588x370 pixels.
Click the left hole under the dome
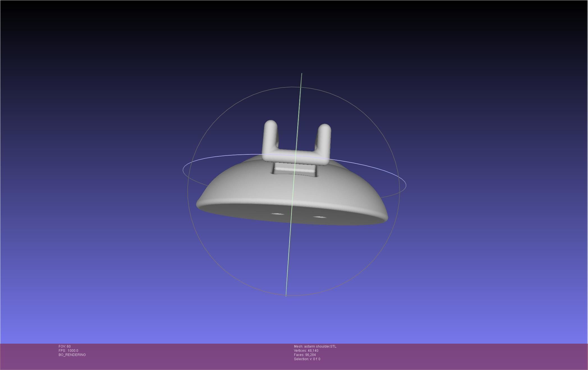(277, 214)
